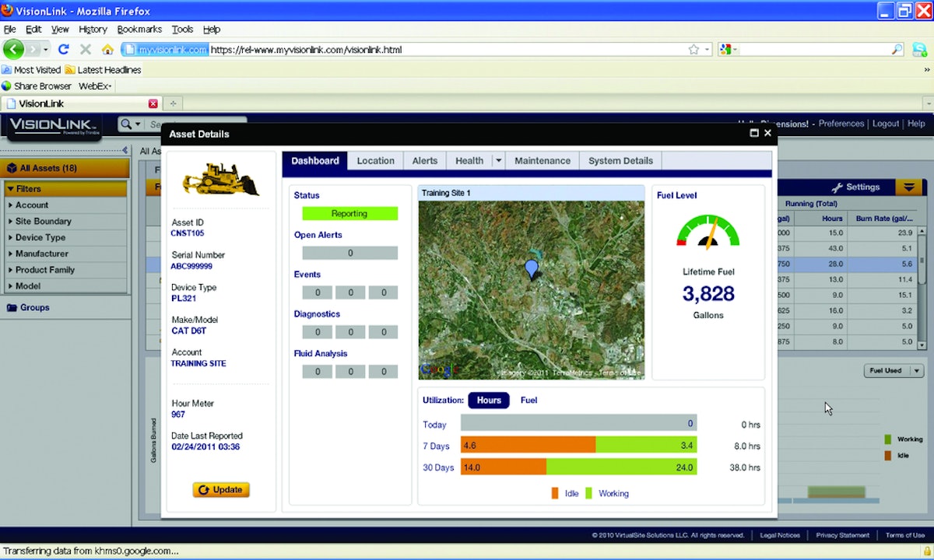Switch to the Maintenance tab
This screenshot has width=934, height=560.
coord(542,160)
